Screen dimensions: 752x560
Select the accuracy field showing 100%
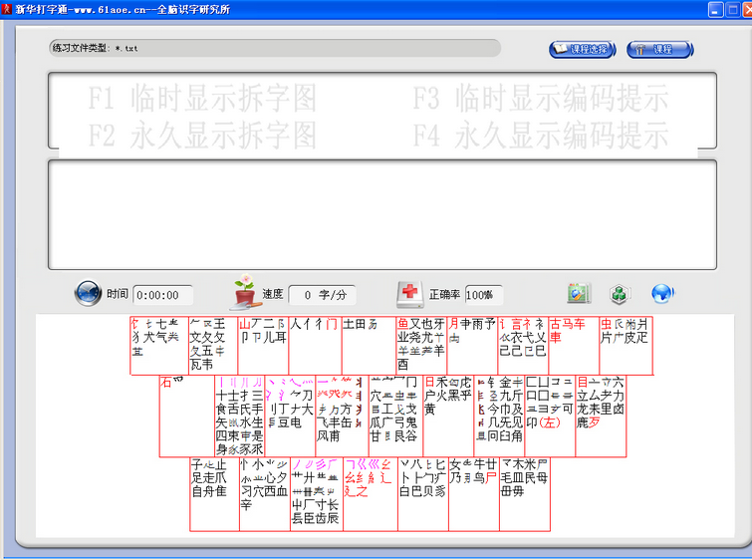pyautogui.click(x=484, y=295)
